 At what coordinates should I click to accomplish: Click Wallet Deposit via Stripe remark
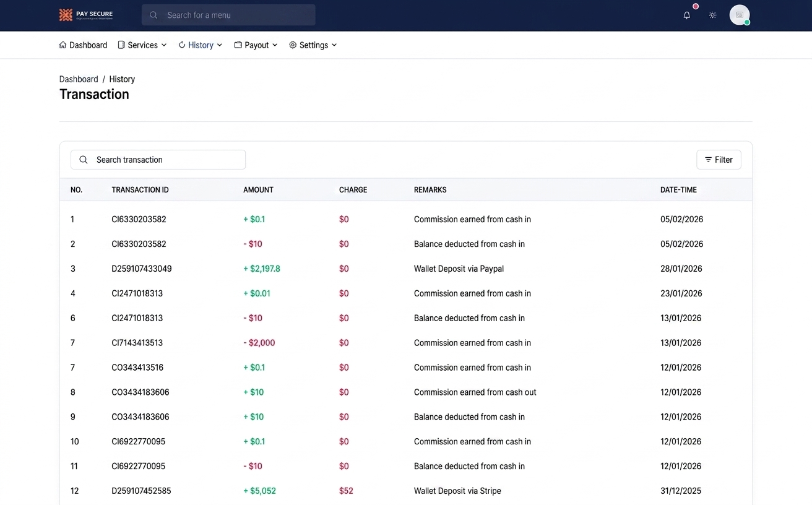point(457,491)
